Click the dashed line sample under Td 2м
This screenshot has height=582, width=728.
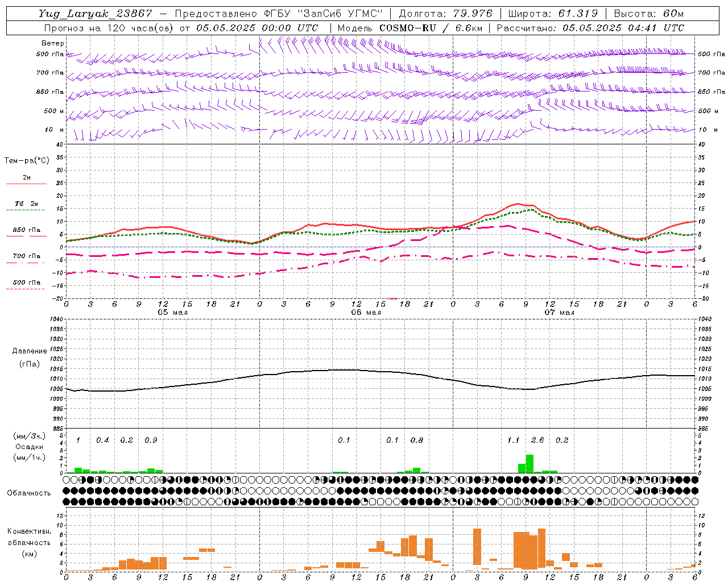coord(26,210)
